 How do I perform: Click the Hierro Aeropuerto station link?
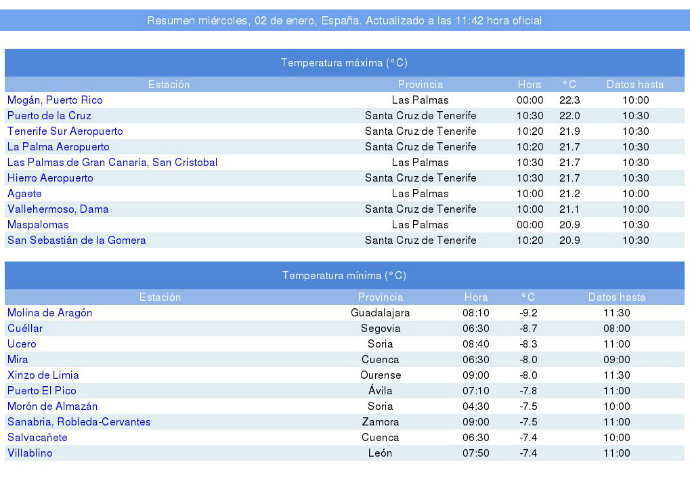point(50,178)
